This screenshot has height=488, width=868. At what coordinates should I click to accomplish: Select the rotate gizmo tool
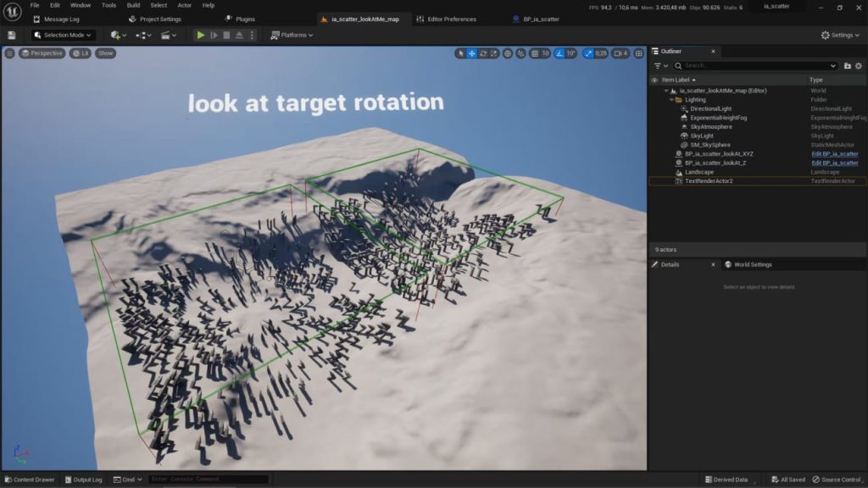[483, 53]
